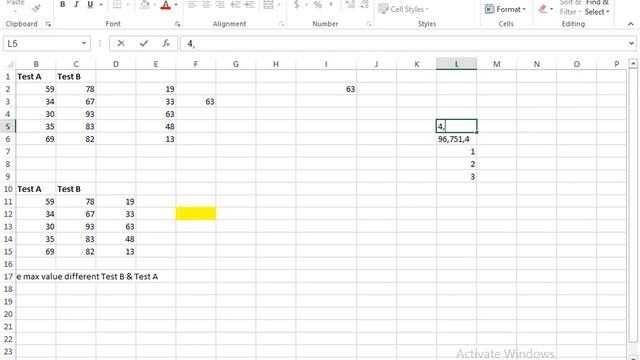Click Increase Decimal icon

[x=350, y=4]
